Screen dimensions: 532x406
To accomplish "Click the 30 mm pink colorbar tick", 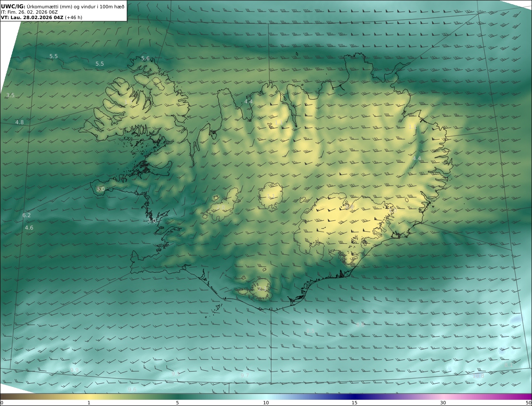I will tap(443, 403).
